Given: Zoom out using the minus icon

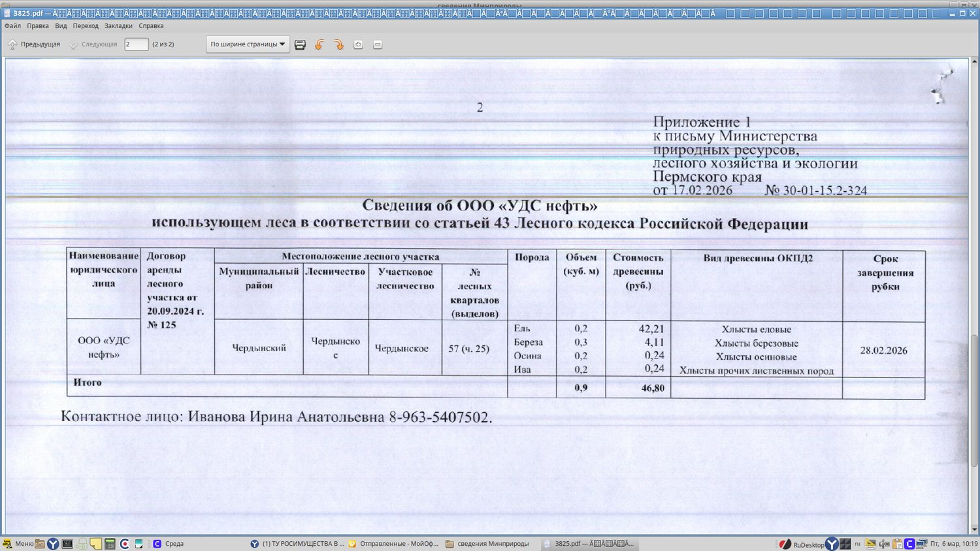Looking at the screenshot, I should (x=378, y=44).
